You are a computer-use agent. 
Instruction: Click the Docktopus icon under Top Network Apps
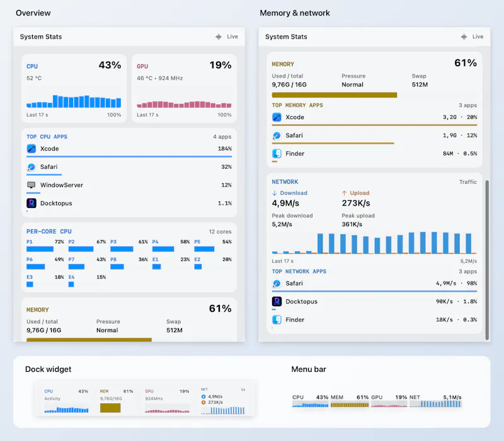(x=277, y=302)
